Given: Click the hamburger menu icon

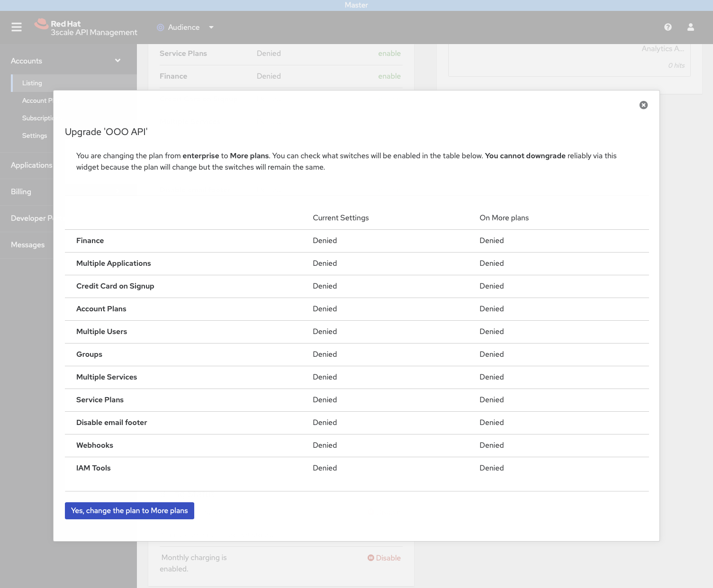Looking at the screenshot, I should point(17,27).
